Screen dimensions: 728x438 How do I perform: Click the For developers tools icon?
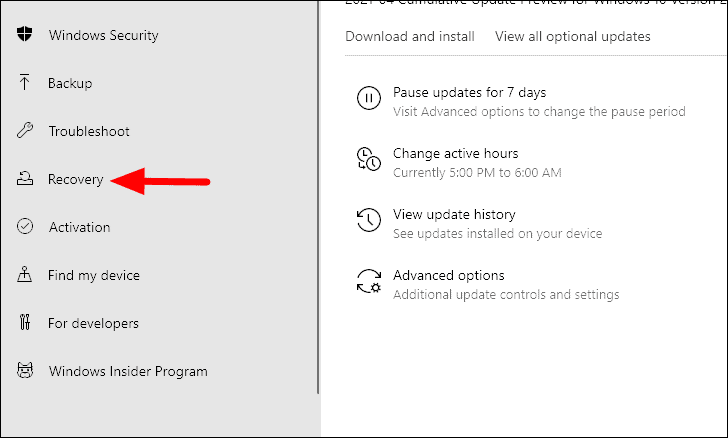pos(25,323)
